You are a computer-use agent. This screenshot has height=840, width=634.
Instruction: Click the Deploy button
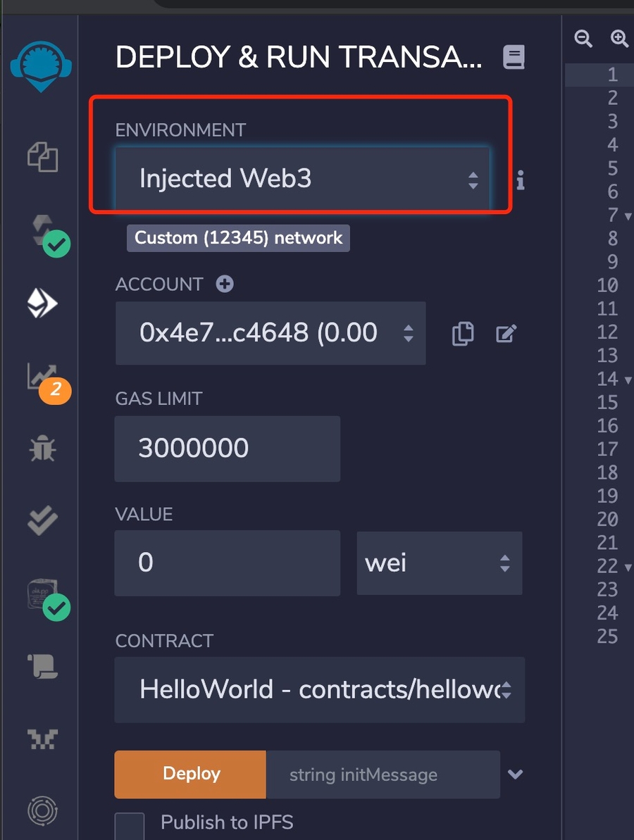[x=189, y=774]
